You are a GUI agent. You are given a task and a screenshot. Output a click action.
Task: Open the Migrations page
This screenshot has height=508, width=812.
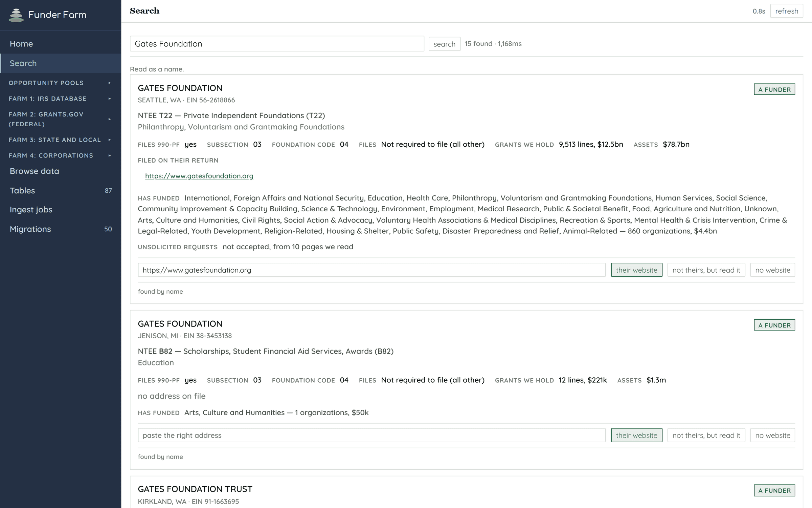[61, 229]
